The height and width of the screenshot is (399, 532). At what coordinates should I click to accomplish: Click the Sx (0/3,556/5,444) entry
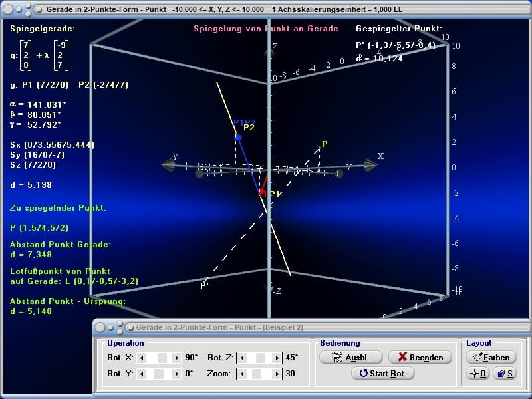pos(53,145)
